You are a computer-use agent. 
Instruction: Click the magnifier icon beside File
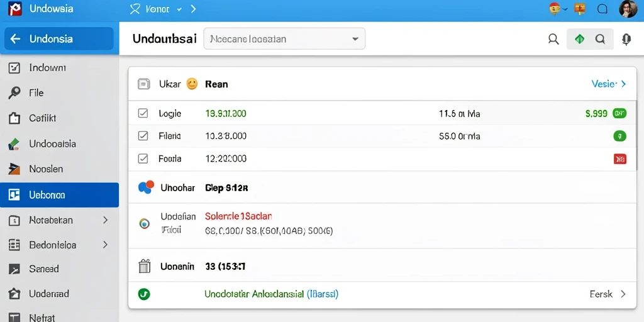[14, 93]
